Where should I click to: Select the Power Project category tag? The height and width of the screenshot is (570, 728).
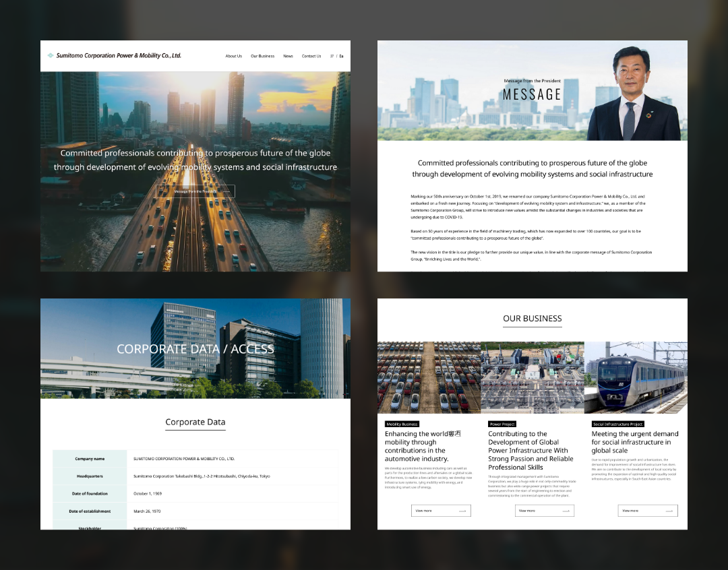[x=502, y=424]
